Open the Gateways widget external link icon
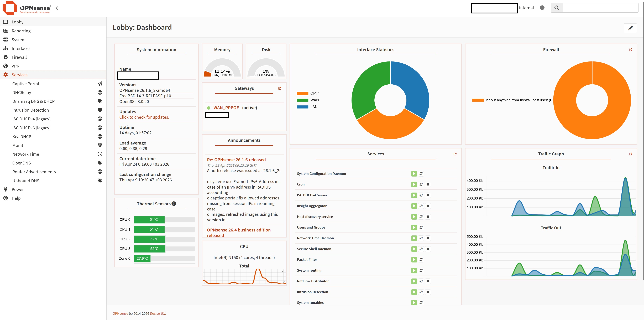The height and width of the screenshot is (320, 644). pos(280,88)
